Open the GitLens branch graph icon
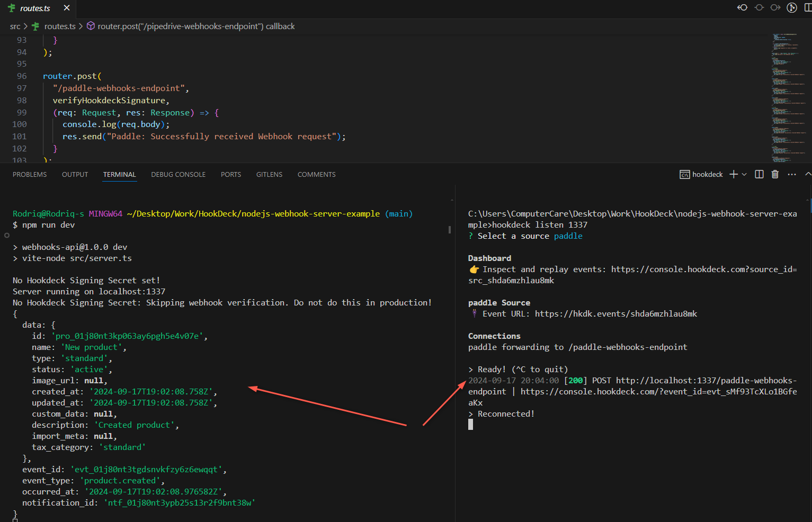Screen dimensions: 812x522 (792, 7)
